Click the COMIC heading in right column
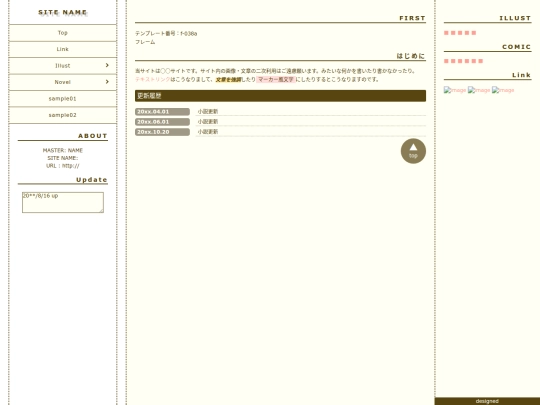The image size is (540, 405). (517, 47)
